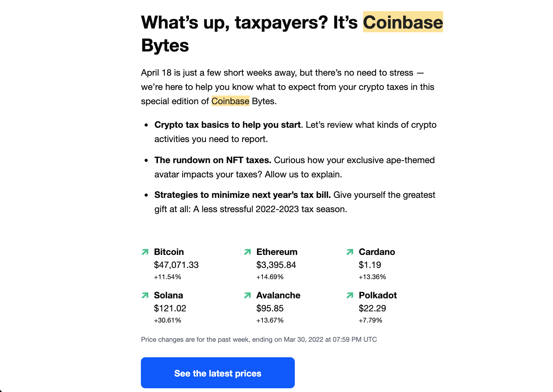Click the green arrow icon next to Avalanche

[x=247, y=296]
